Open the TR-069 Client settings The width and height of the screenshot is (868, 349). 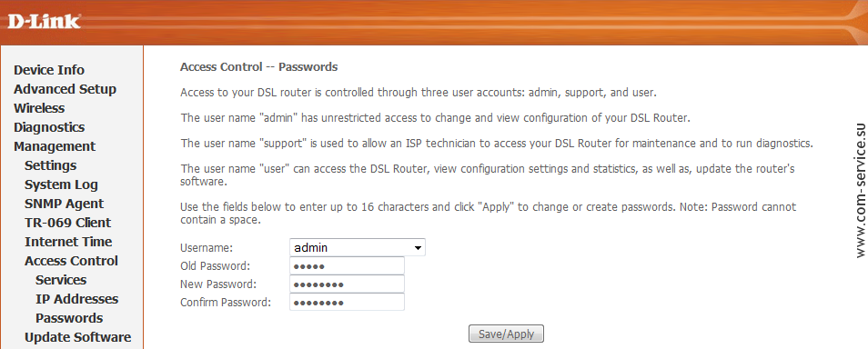67,223
